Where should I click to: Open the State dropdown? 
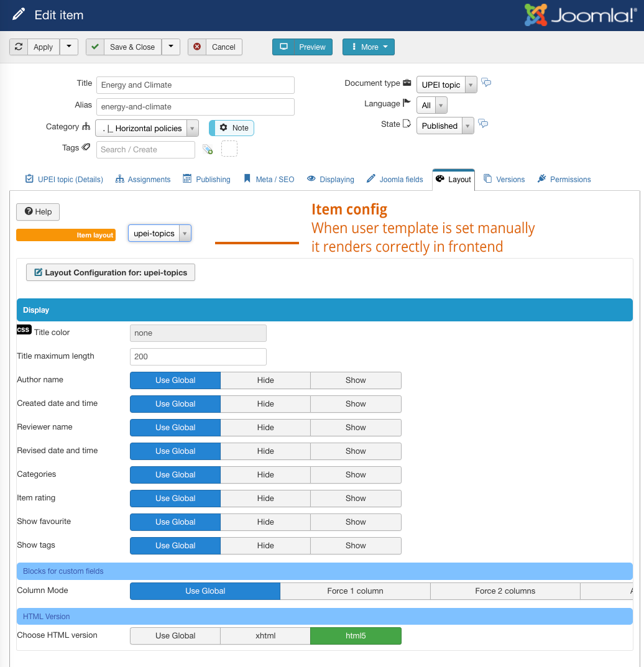tap(445, 126)
